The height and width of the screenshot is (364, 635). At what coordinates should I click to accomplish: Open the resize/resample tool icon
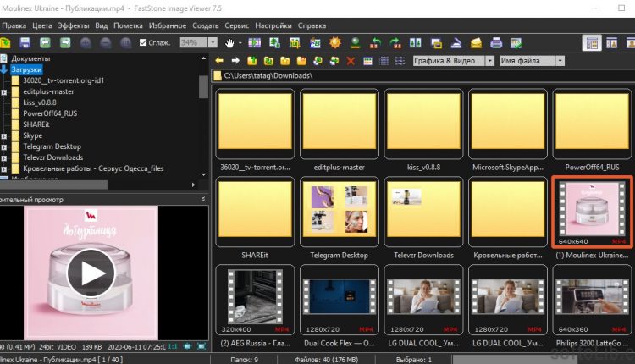pyautogui.click(x=274, y=42)
